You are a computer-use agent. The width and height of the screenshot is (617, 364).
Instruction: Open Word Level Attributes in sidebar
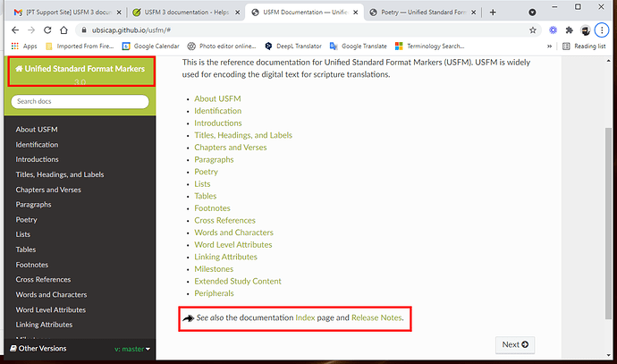50,309
